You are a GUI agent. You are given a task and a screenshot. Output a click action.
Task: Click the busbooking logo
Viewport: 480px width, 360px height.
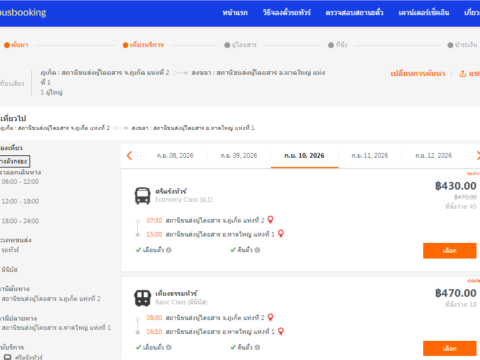tap(23, 13)
